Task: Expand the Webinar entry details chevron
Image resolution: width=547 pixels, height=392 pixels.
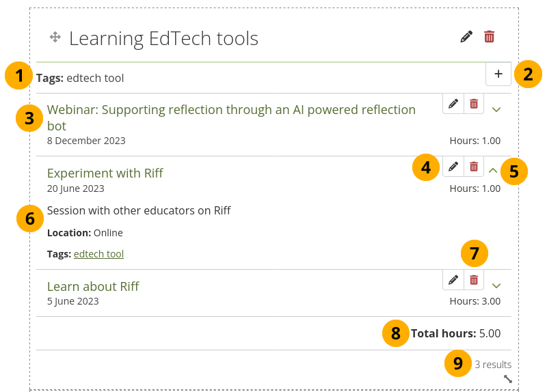Action: (497, 109)
